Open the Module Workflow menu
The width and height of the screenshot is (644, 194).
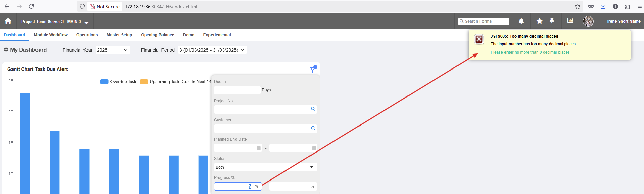[51, 35]
